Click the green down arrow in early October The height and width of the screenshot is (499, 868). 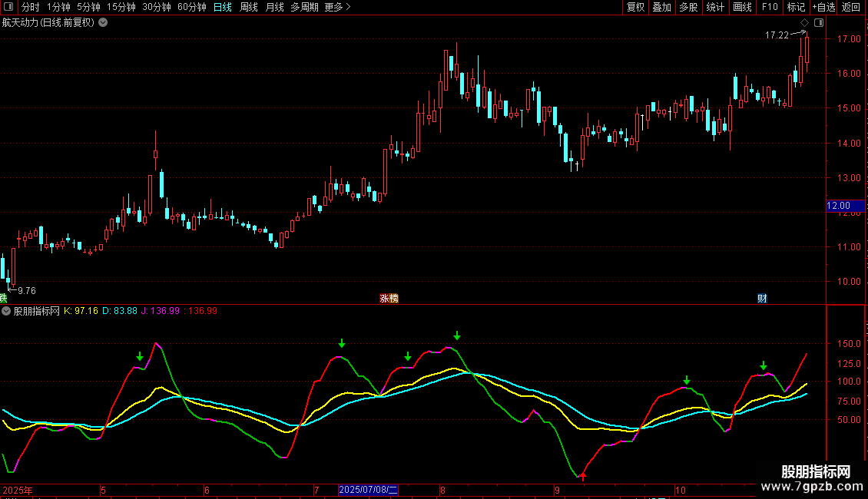click(x=687, y=380)
